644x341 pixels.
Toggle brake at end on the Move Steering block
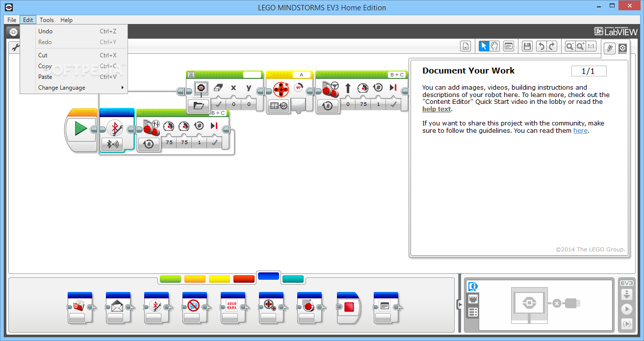[393, 104]
